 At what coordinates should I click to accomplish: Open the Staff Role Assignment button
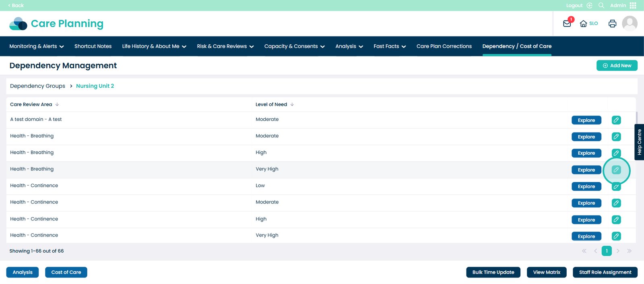(605, 272)
